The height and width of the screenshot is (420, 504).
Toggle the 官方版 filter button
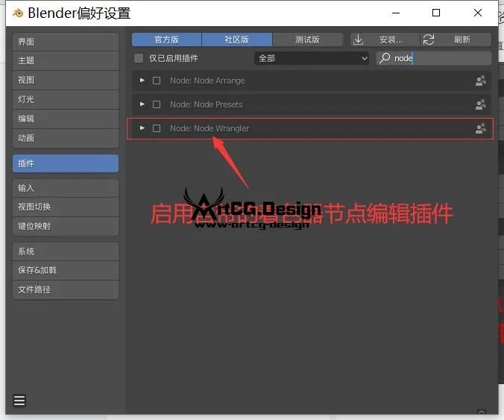[x=166, y=40]
